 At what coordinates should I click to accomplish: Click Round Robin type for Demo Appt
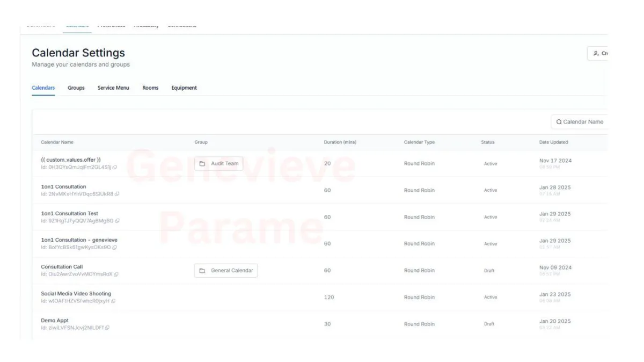point(419,324)
